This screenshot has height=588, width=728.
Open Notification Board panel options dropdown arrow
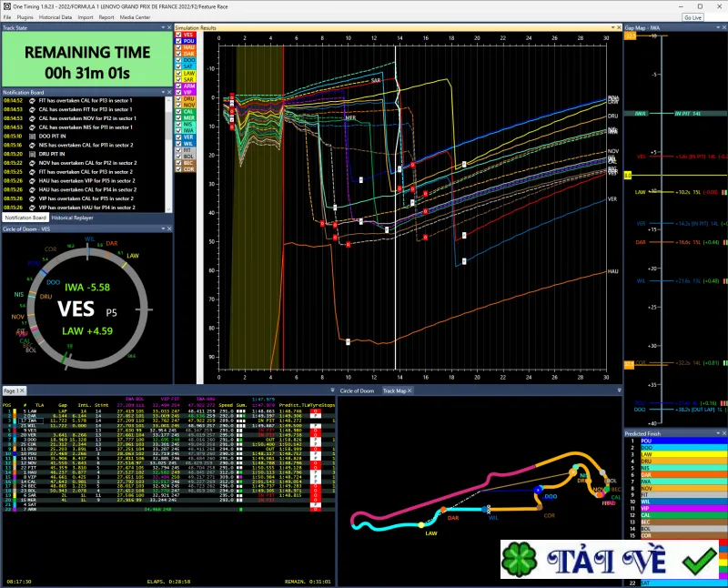pyautogui.click(x=163, y=93)
